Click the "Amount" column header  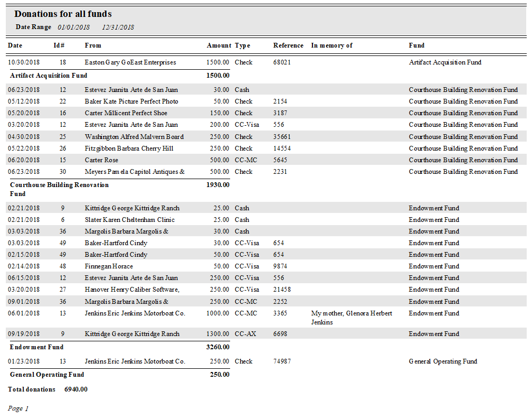pos(218,45)
